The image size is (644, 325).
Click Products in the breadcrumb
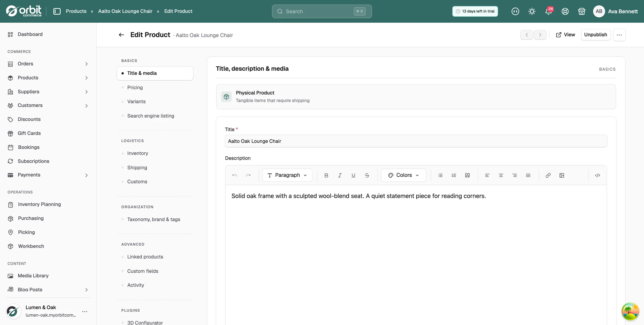click(x=76, y=11)
